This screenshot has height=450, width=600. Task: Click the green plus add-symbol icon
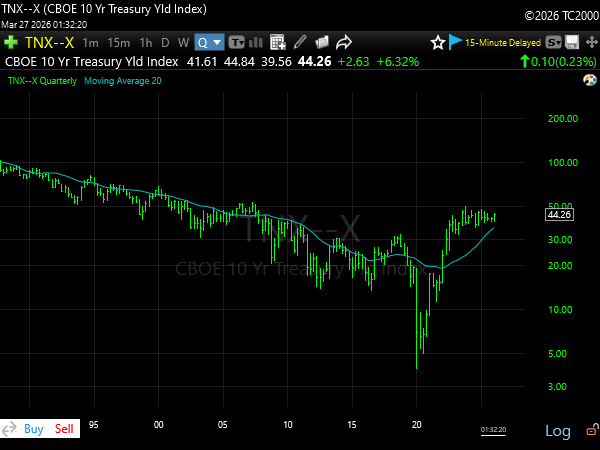(x=11, y=42)
